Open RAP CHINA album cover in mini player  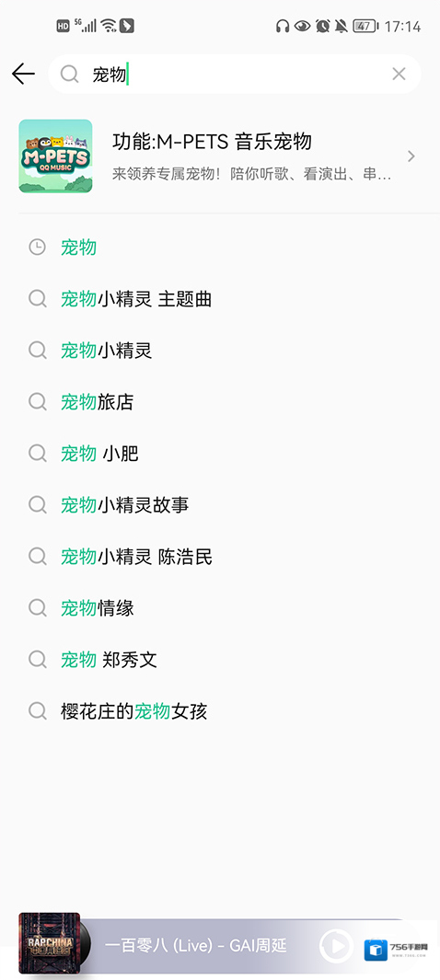[x=50, y=944]
